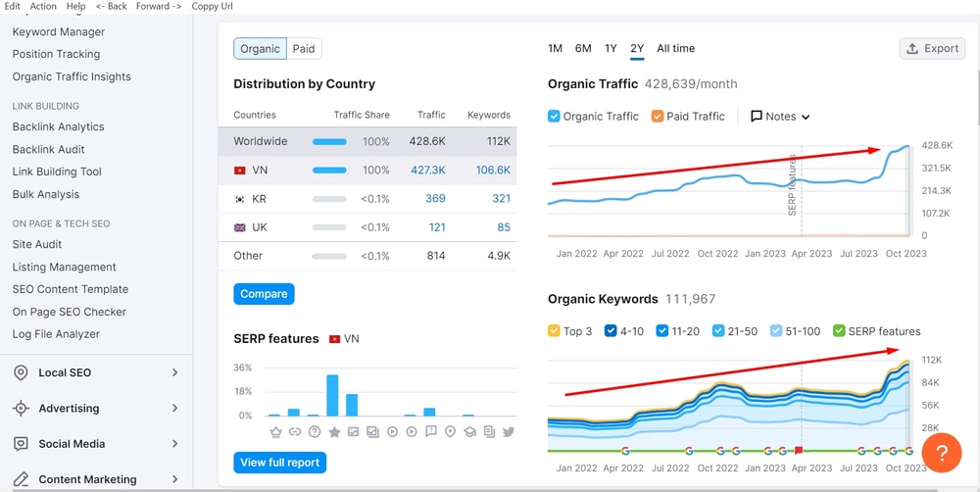980x492 pixels.
Task: Open the Action menu
Action: tap(43, 6)
